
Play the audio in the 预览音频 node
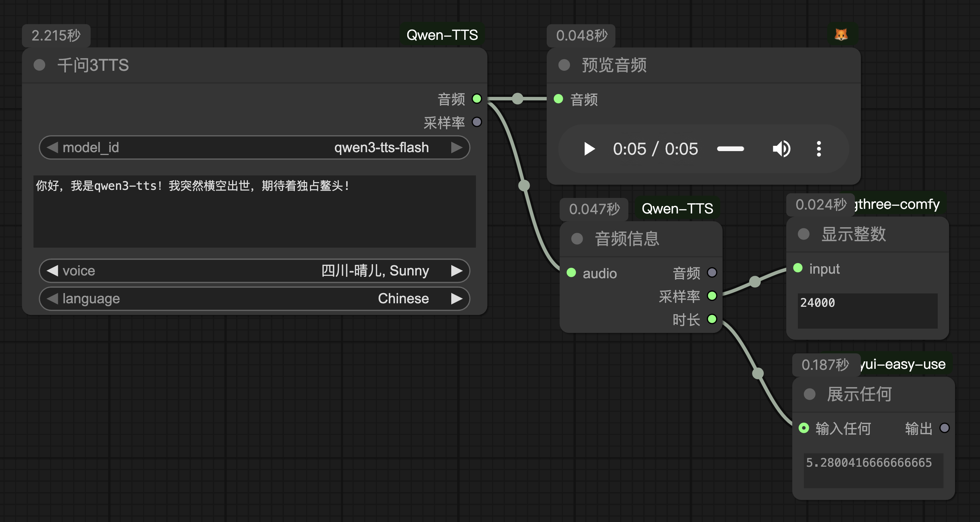(589, 149)
